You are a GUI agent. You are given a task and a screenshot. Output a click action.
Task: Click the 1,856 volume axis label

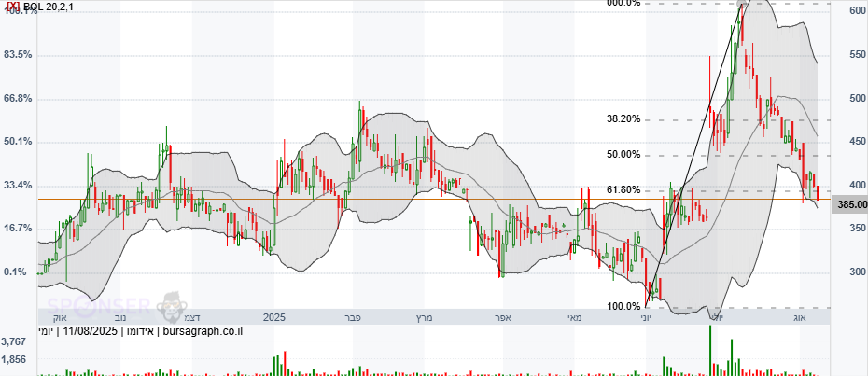[x=13, y=359]
